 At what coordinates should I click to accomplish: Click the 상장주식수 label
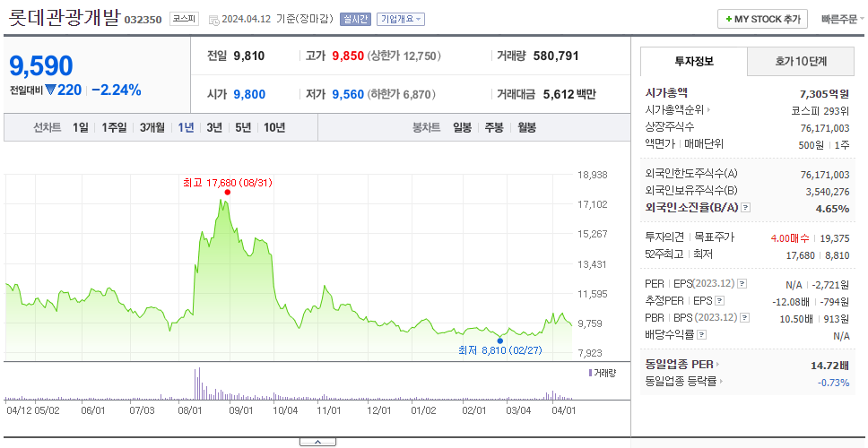[x=670, y=126]
